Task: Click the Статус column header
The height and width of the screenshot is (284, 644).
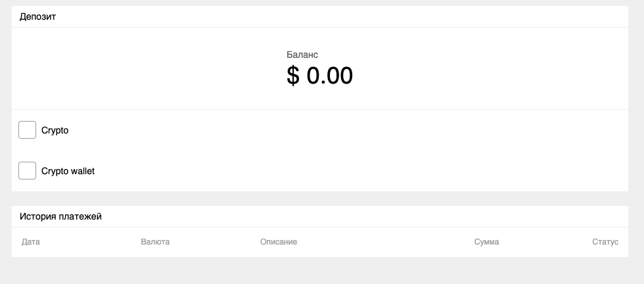Action: pos(605,242)
